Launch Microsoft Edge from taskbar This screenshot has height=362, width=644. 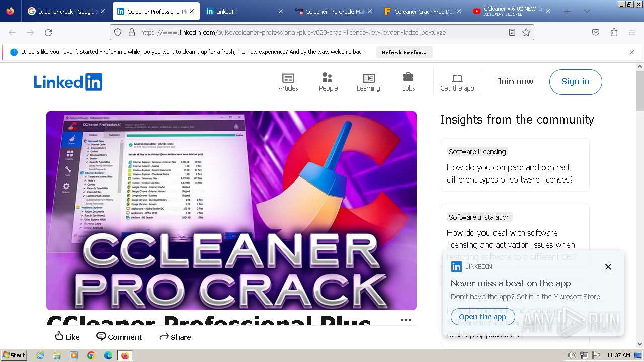tap(108, 355)
